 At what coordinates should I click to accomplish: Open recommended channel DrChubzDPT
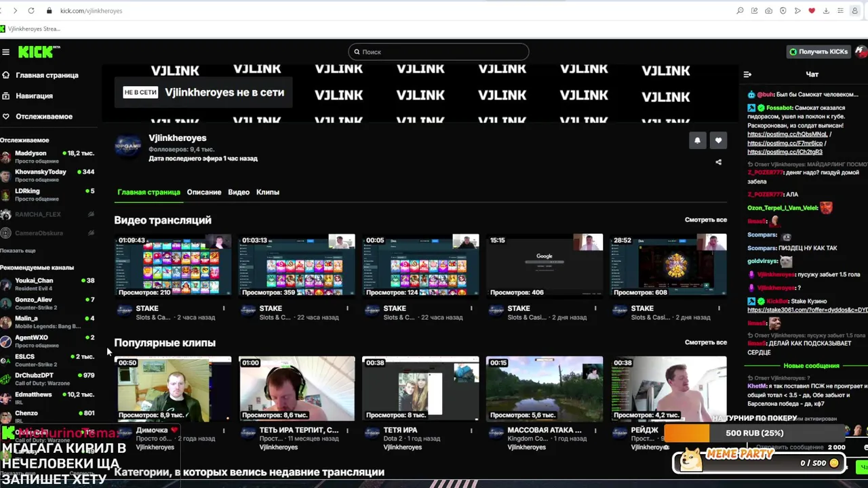pos(47,379)
